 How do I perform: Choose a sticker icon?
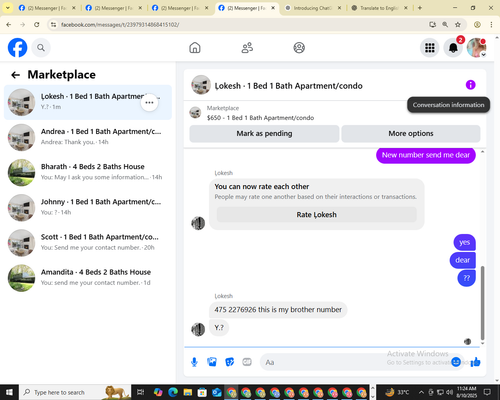[229, 362]
